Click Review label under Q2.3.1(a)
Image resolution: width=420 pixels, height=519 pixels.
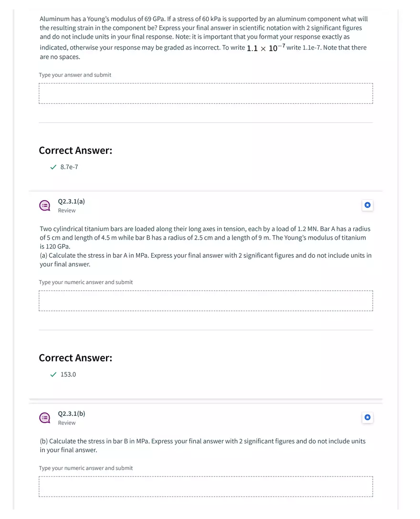tap(67, 211)
